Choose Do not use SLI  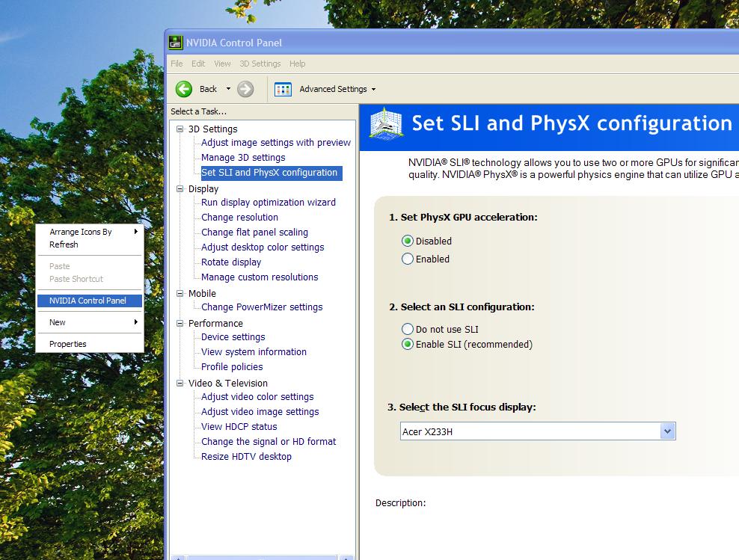pyautogui.click(x=407, y=329)
